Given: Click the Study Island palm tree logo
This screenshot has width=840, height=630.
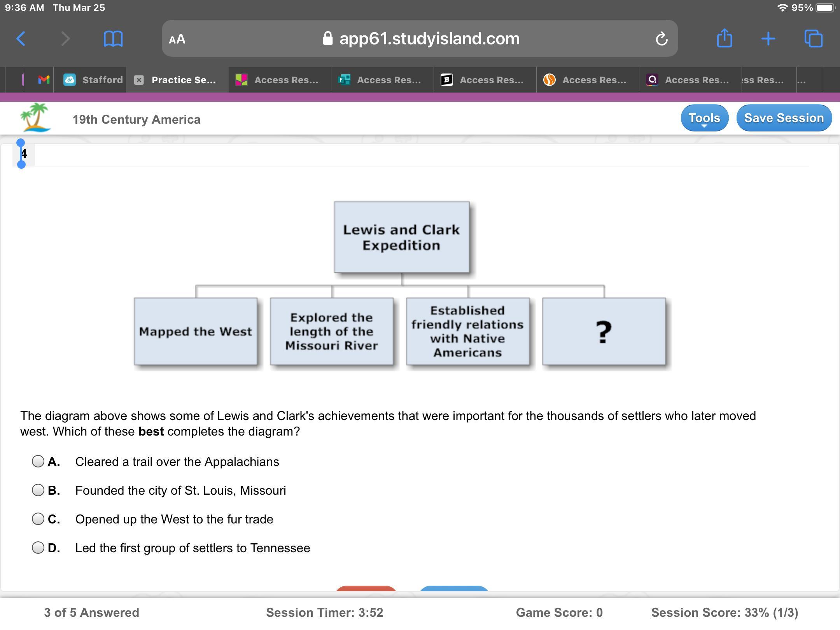Looking at the screenshot, I should point(36,117).
